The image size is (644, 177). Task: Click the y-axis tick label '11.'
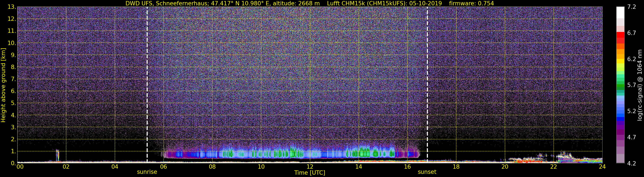point(12,31)
